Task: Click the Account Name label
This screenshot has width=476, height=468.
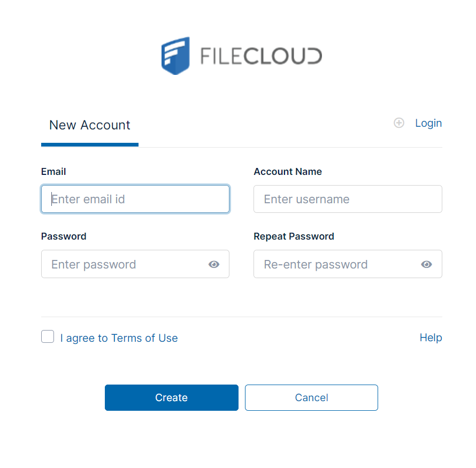Action: point(288,172)
